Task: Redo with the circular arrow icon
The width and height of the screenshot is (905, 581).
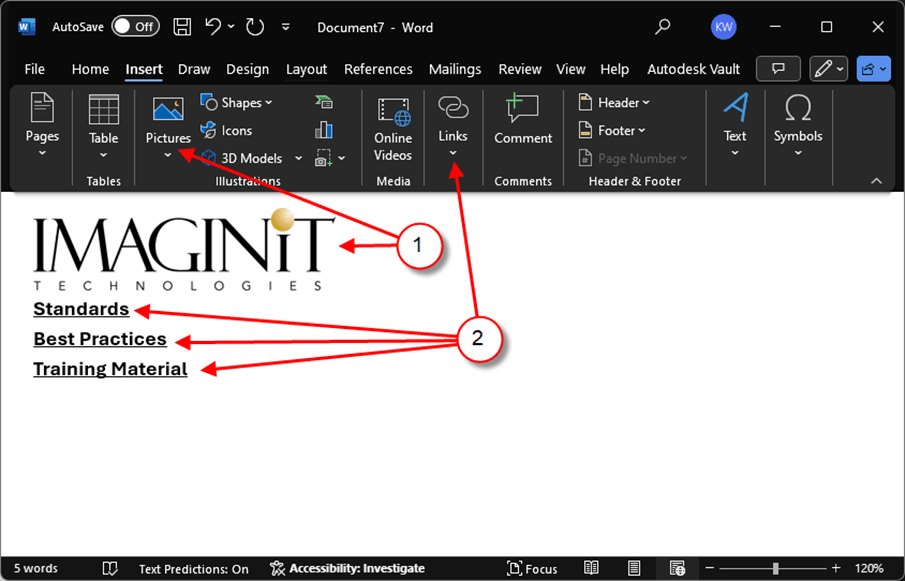Action: (255, 27)
